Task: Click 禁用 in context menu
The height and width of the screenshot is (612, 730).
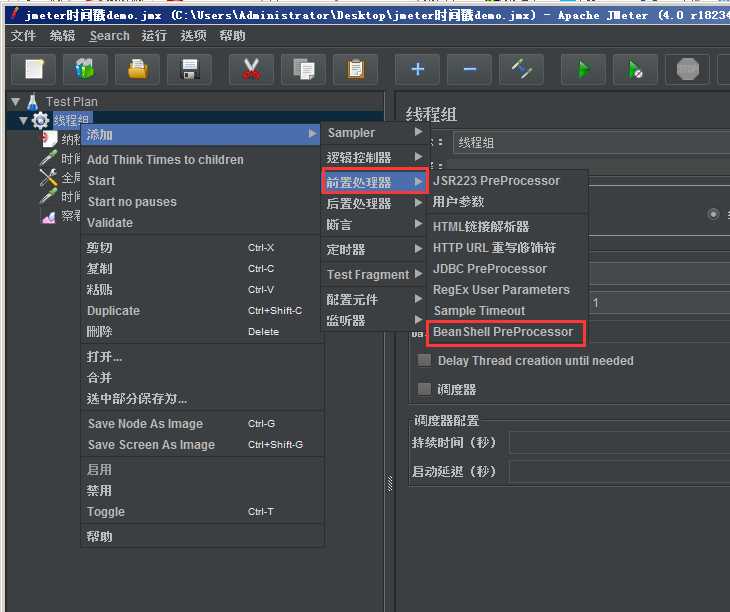Action: click(201, 491)
